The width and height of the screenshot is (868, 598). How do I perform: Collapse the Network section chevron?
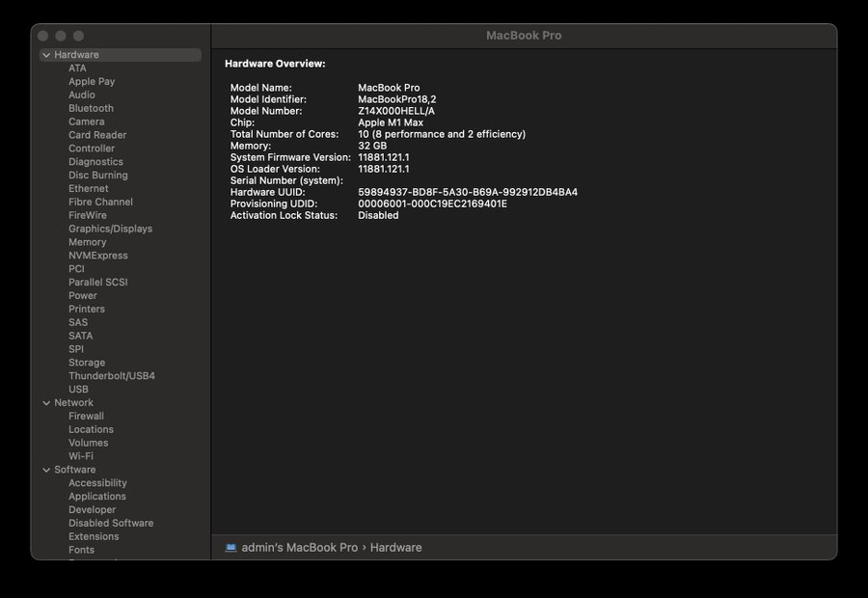pyautogui.click(x=46, y=403)
